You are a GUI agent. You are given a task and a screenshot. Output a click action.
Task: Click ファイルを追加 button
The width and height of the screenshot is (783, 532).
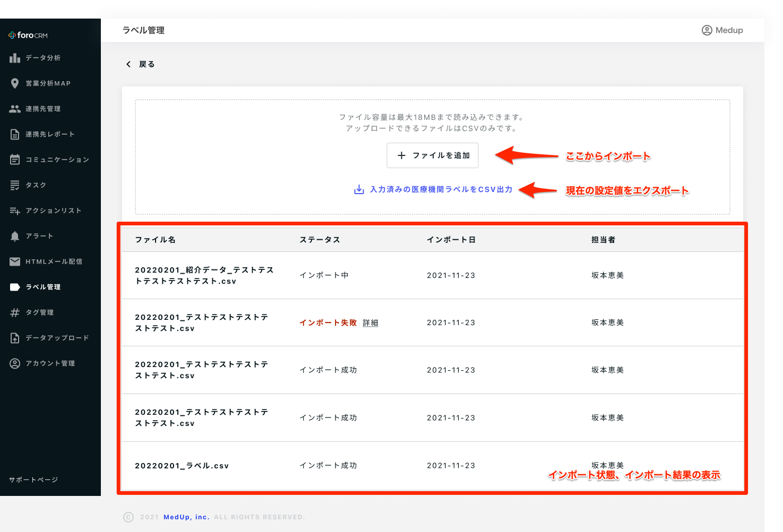click(x=433, y=155)
